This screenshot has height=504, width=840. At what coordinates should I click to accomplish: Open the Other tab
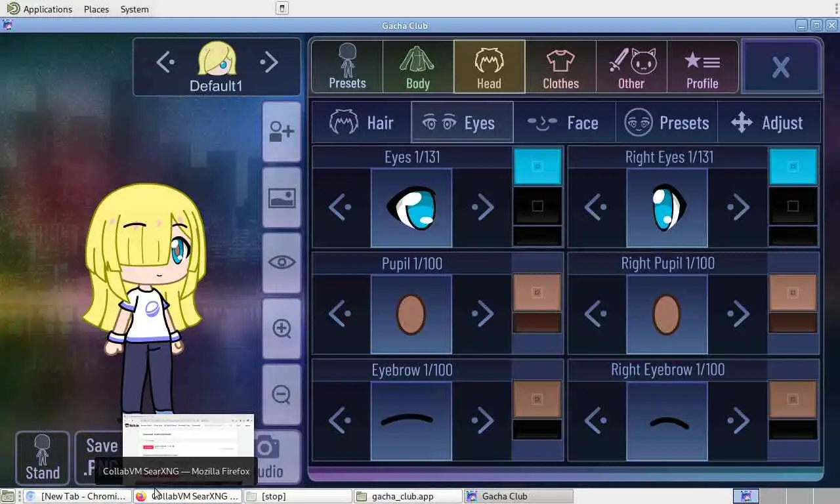631,66
